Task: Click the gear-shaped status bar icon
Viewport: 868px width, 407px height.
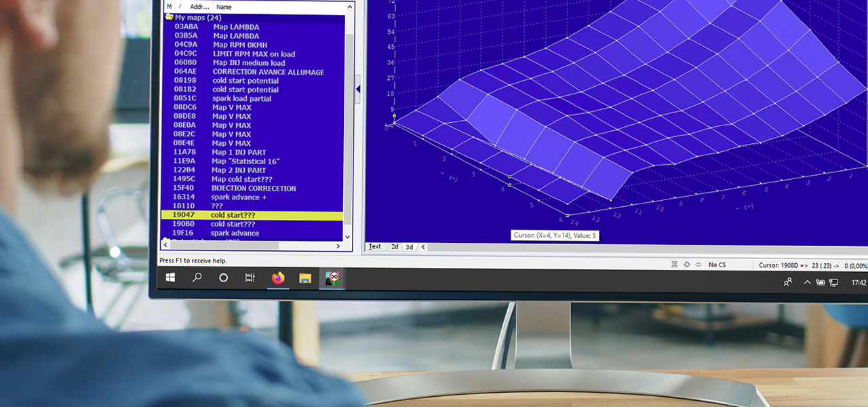Action: point(686,265)
